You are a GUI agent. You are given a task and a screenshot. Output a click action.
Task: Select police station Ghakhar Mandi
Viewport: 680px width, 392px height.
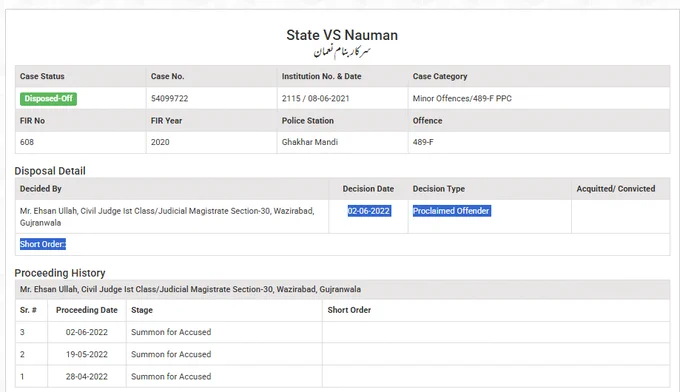310,142
